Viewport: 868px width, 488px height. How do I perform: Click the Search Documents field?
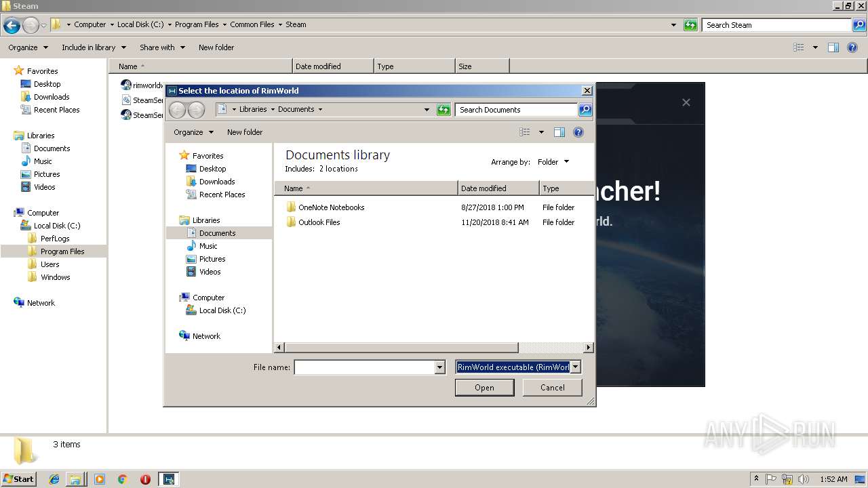coord(517,110)
